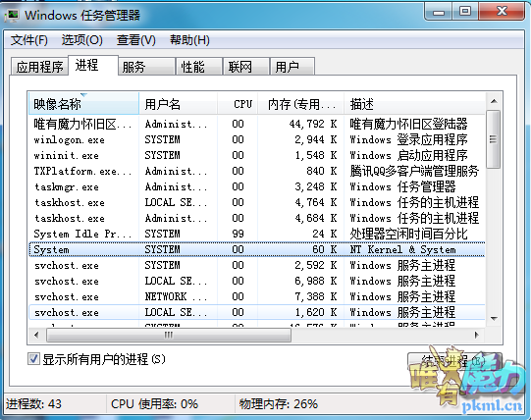Screen dimensions: 531x420
Task: Select svchost.exe with 2,592 K memory
Action: [x=257, y=265]
